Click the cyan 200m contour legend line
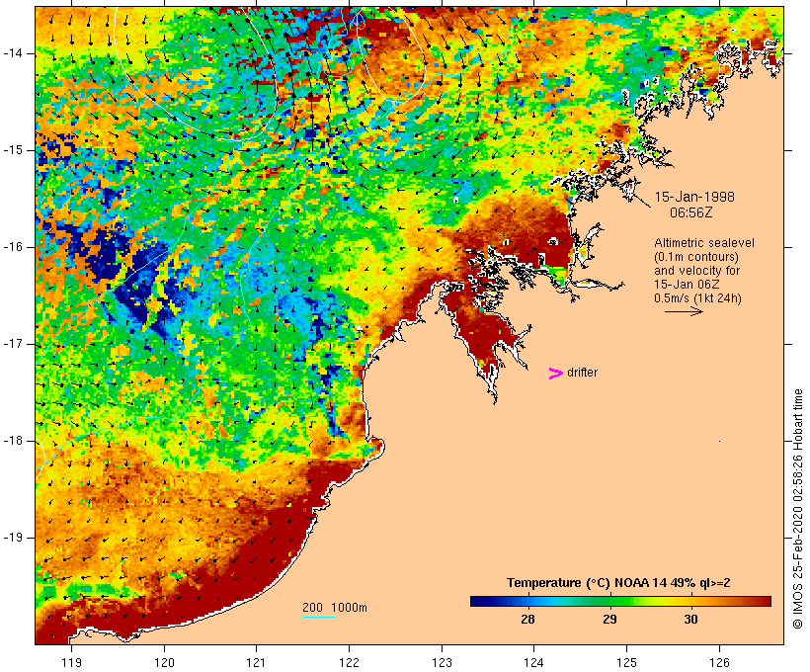The width and height of the screenshot is (810, 672). click(x=319, y=617)
